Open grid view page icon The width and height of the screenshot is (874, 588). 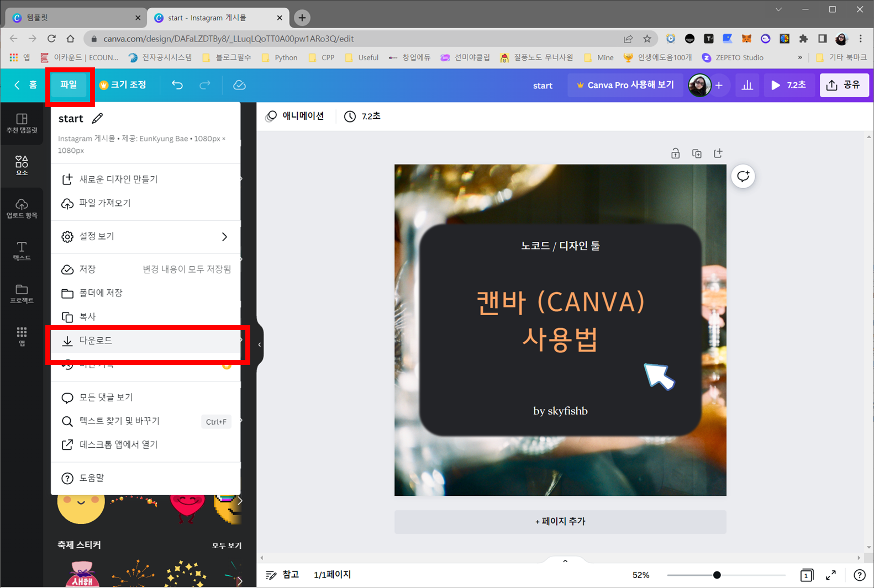click(807, 575)
